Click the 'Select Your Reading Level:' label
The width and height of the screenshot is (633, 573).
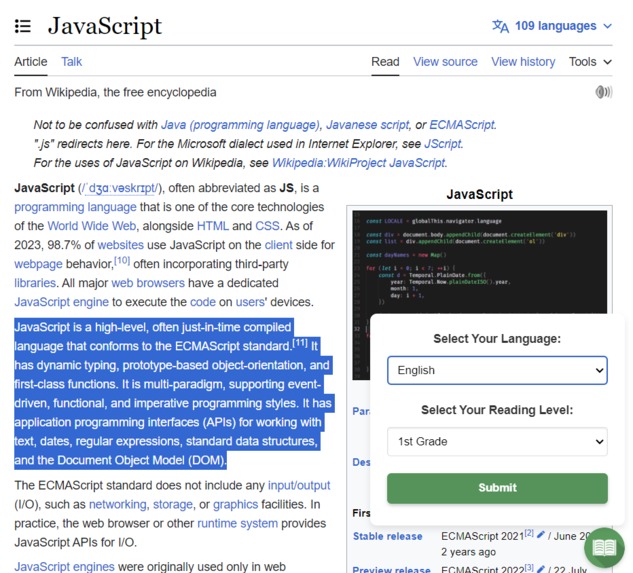tap(497, 410)
